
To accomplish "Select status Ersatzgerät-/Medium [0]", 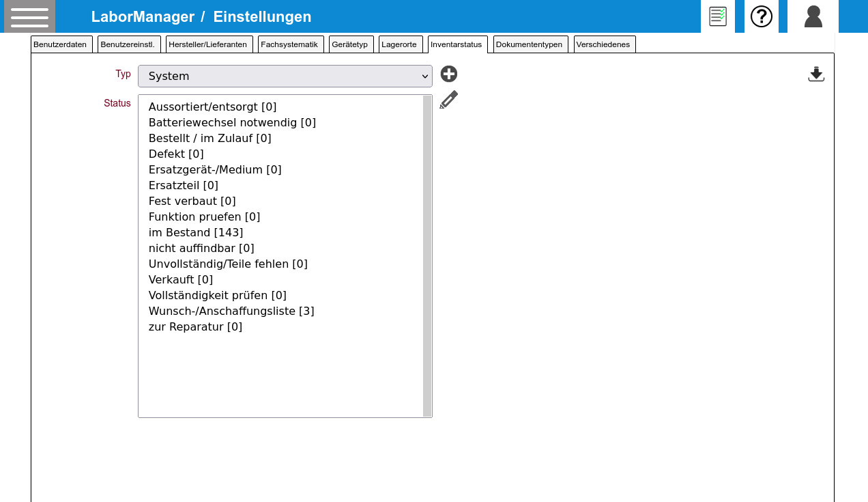I will [x=280, y=169].
